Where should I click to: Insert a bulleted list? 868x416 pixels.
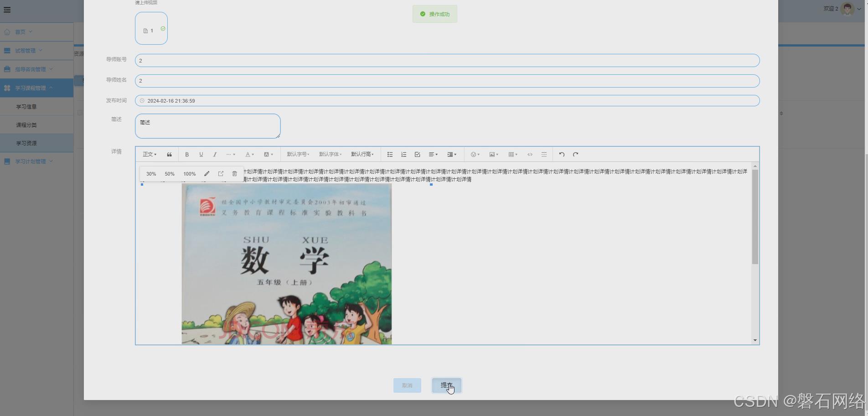390,155
